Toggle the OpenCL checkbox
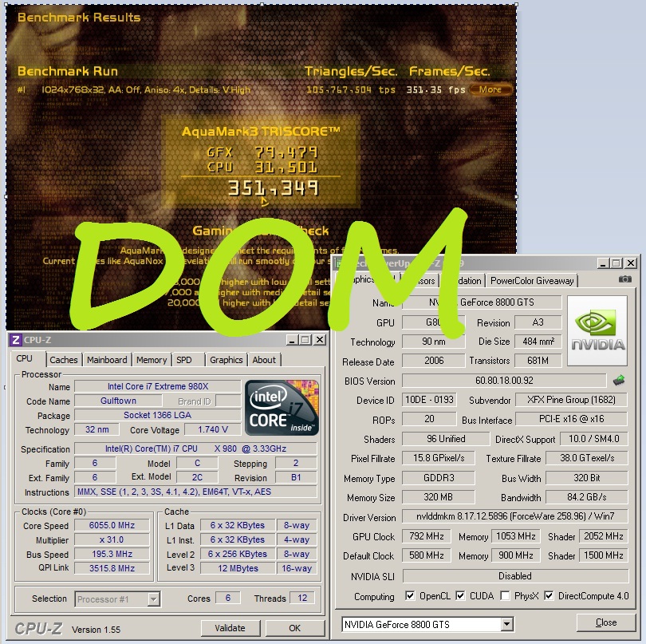This screenshot has height=644, width=646. click(409, 596)
